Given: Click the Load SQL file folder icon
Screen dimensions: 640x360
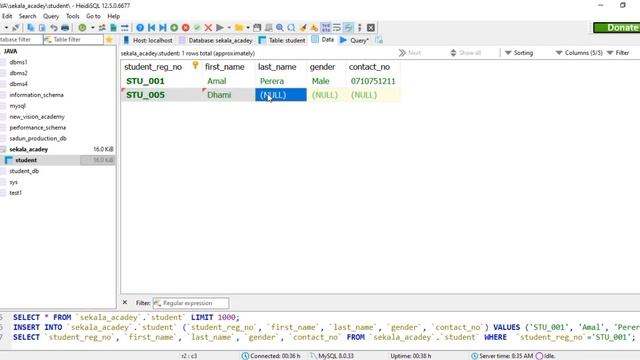Looking at the screenshot, I should (239, 28).
